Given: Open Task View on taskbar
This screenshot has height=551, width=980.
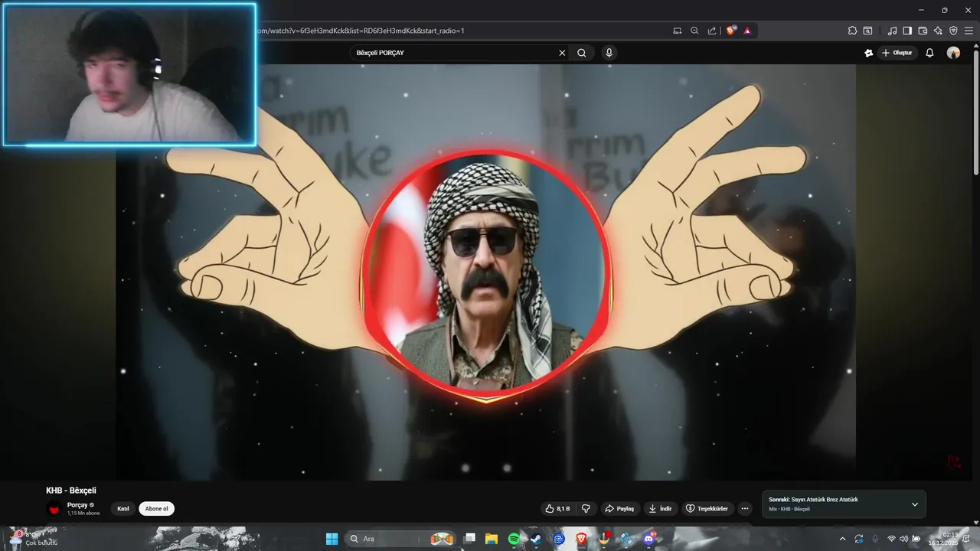Looking at the screenshot, I should (470, 539).
